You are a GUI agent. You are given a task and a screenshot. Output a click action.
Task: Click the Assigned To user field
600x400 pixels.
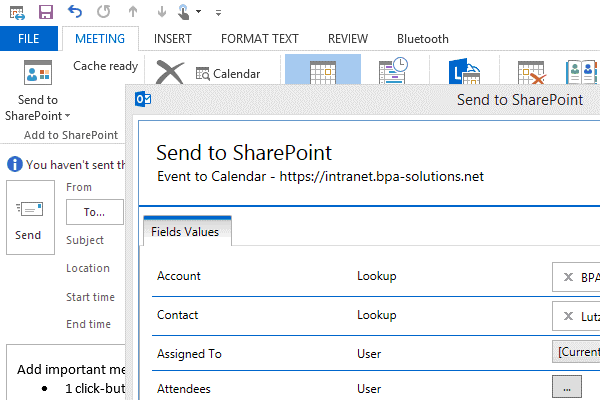[x=576, y=351]
